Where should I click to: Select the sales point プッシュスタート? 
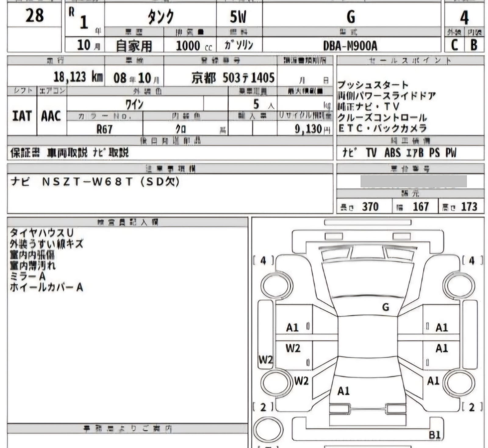coord(373,85)
